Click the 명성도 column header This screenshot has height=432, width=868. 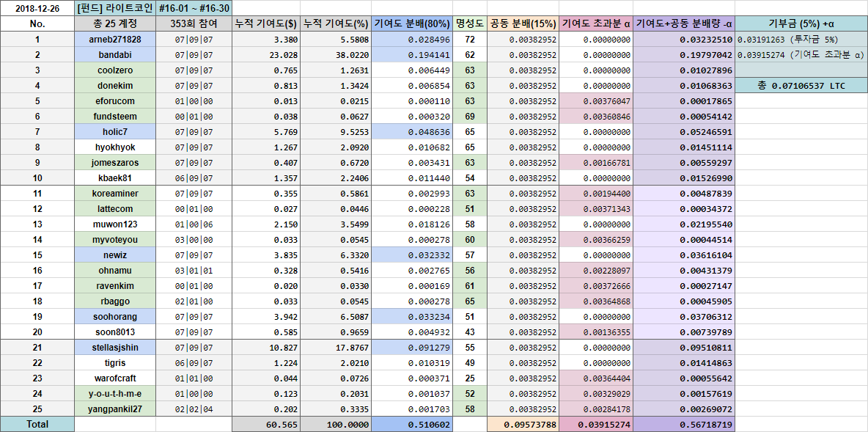(x=469, y=23)
